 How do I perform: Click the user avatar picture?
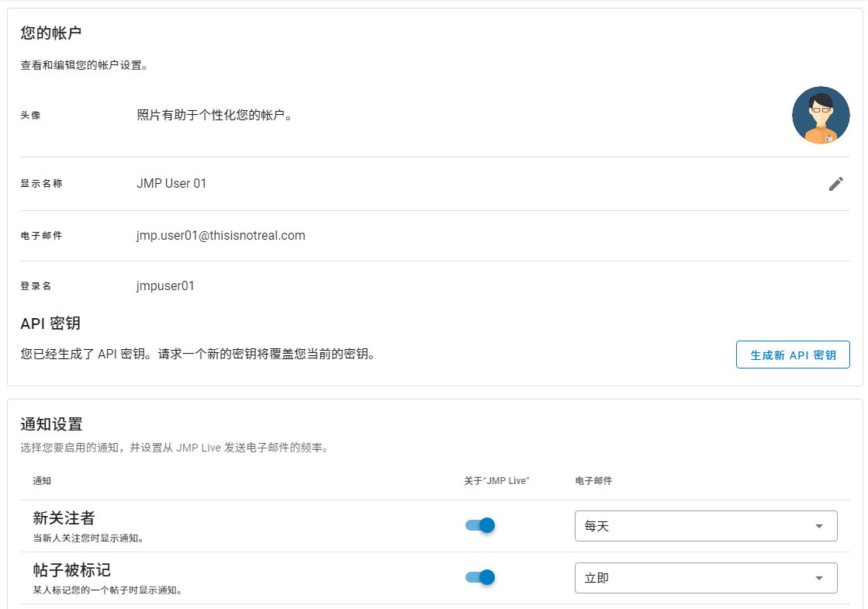point(821,115)
